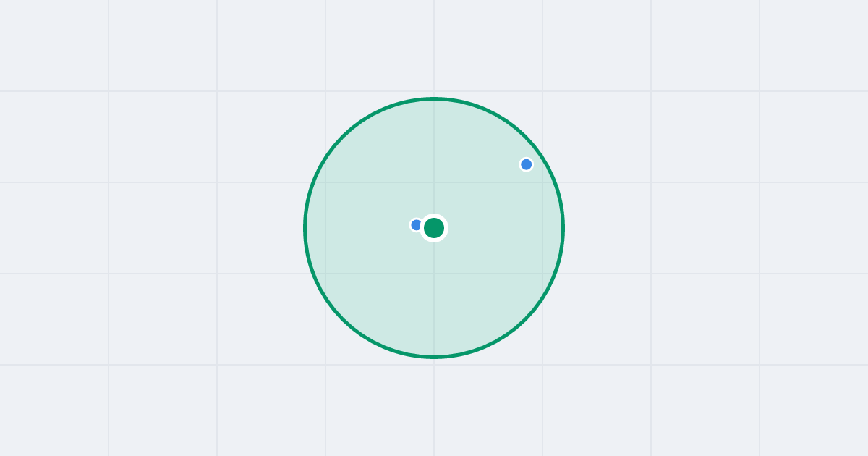This screenshot has width=868, height=456.
Task: Click shaded region between center marker and right blue dot
Action: [x=481, y=195]
